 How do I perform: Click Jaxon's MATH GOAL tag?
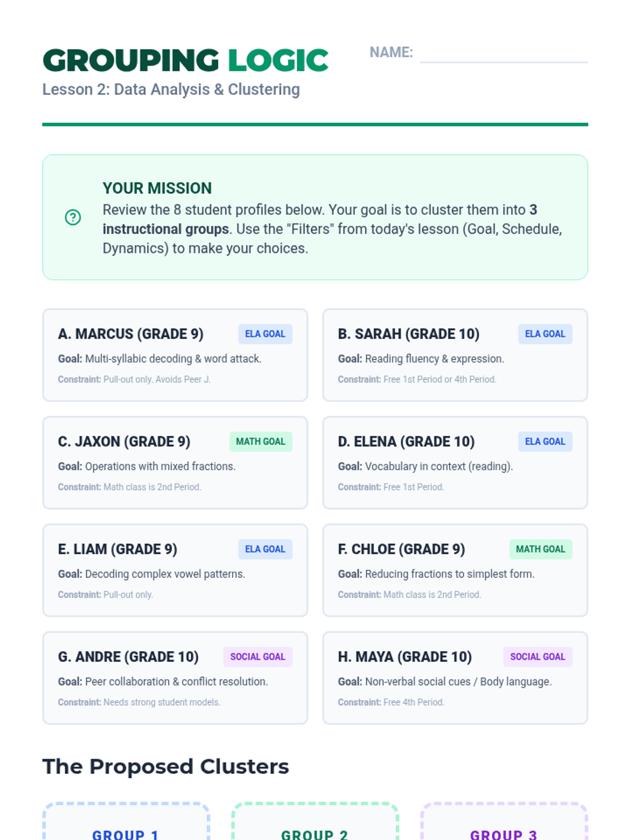pyautogui.click(x=260, y=442)
